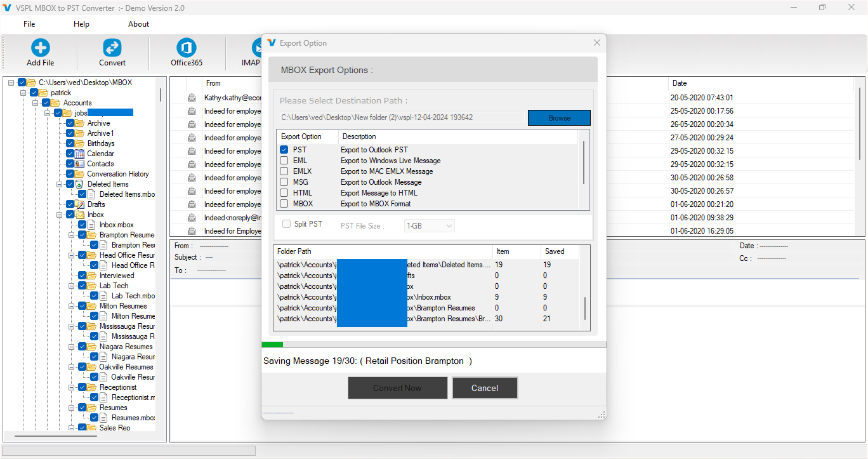This screenshot has height=459, width=868.
Task: Enable the Split PST checkbox
Action: (x=287, y=224)
